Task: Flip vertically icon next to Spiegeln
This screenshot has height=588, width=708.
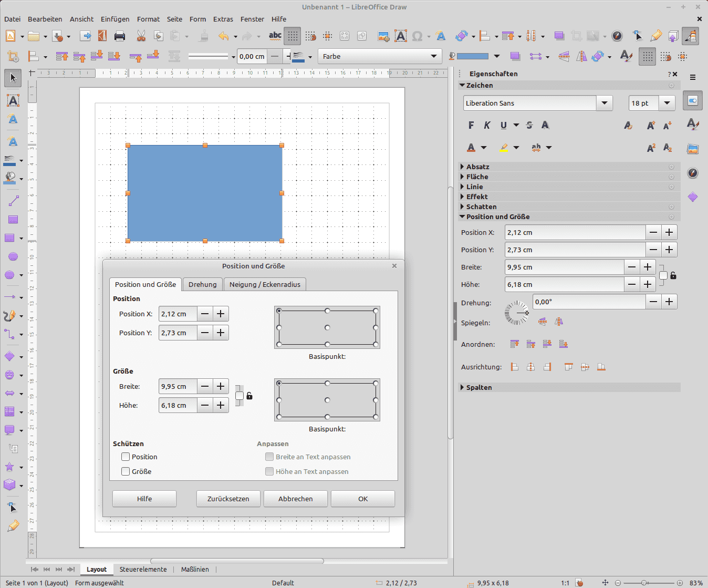Action: click(x=543, y=322)
